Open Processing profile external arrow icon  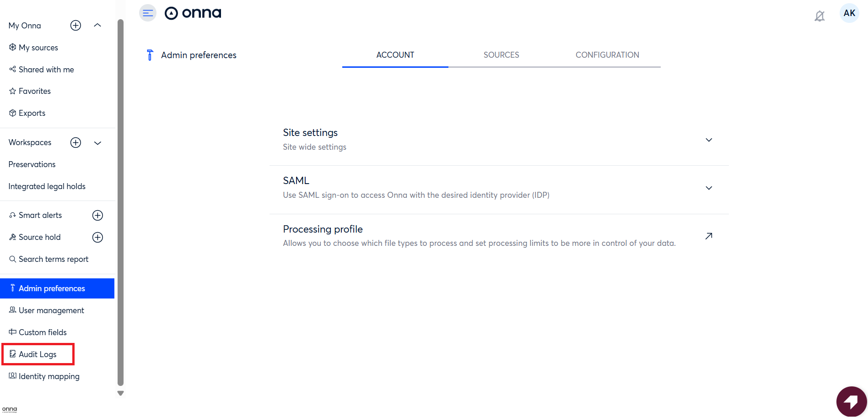coord(709,236)
